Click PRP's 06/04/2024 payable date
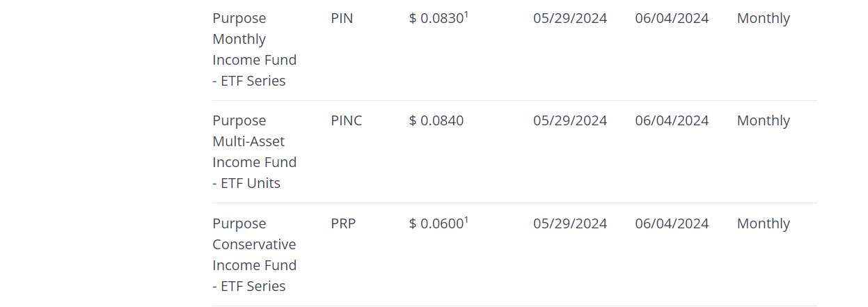The width and height of the screenshot is (868, 307). point(672,223)
